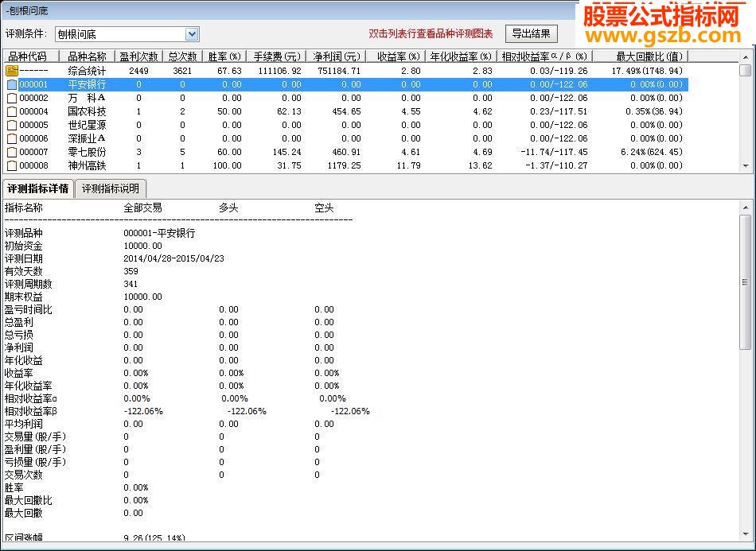Screen dimensions: 756x551
Task: Sort by 胜率(%) column header
Action: click(x=224, y=56)
